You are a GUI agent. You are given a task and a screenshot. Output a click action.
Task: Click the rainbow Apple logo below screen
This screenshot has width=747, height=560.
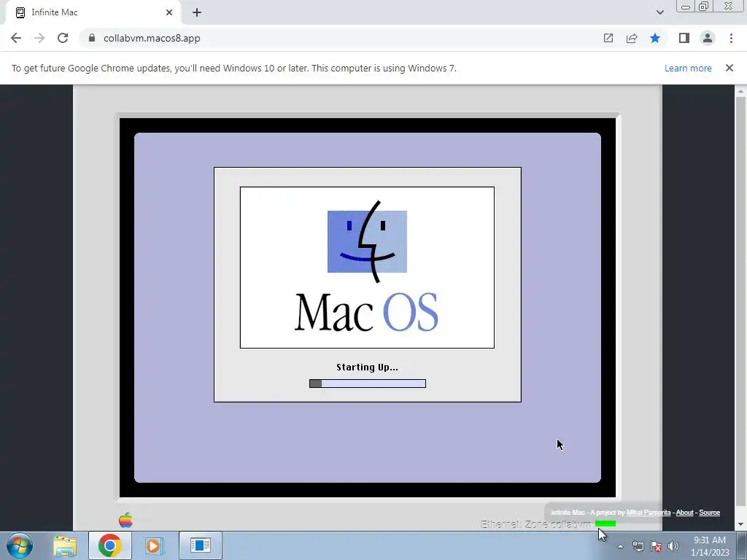pyautogui.click(x=125, y=520)
